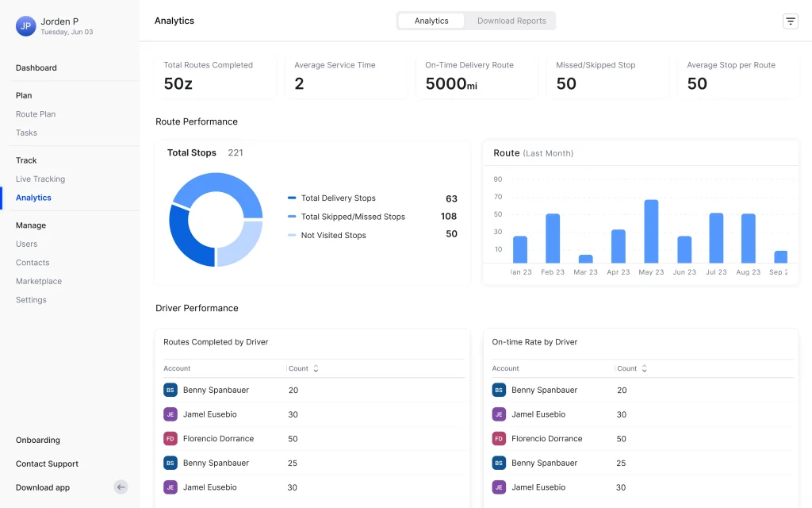Open Users under Manage
812x508 pixels.
[25, 244]
